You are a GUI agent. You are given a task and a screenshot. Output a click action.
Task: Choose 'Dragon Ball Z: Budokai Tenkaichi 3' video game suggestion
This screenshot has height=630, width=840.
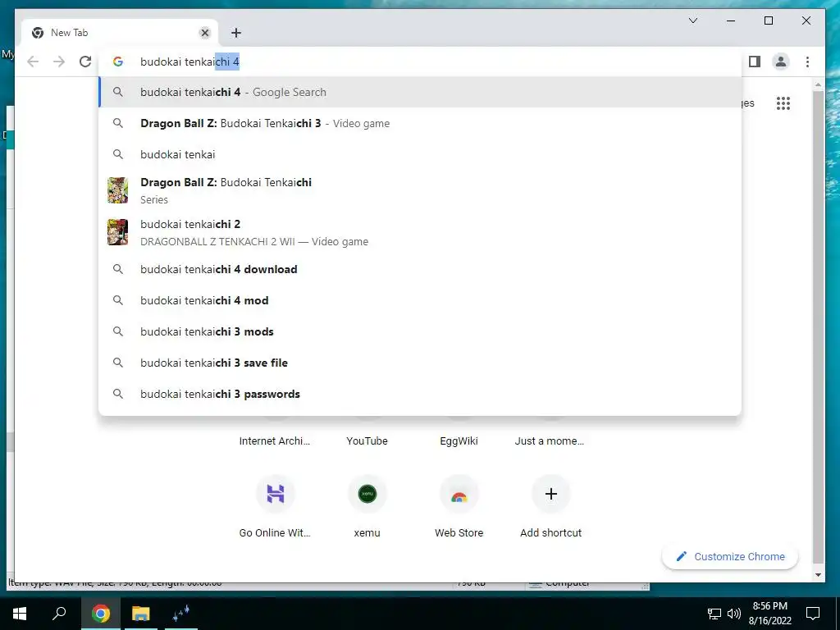tap(420, 123)
